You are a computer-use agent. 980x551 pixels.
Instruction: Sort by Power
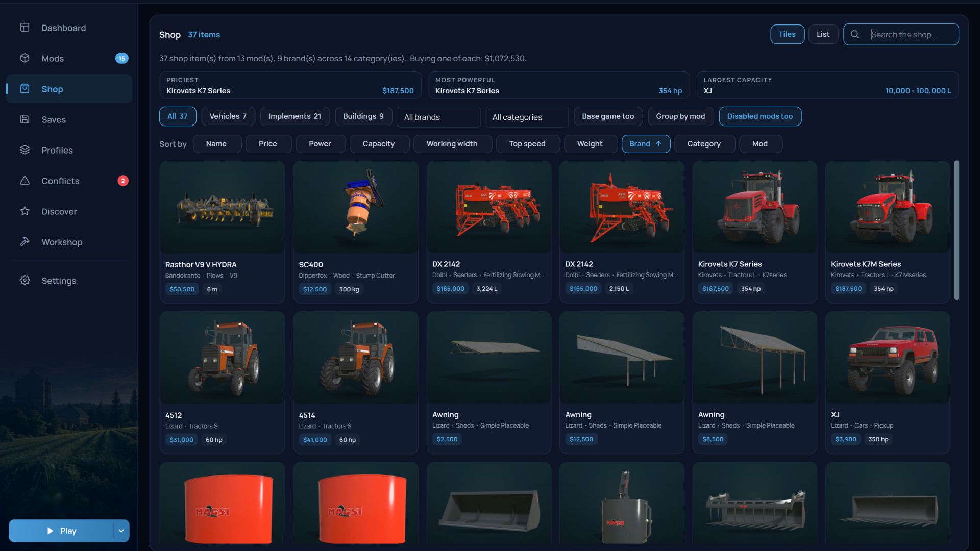tap(320, 144)
